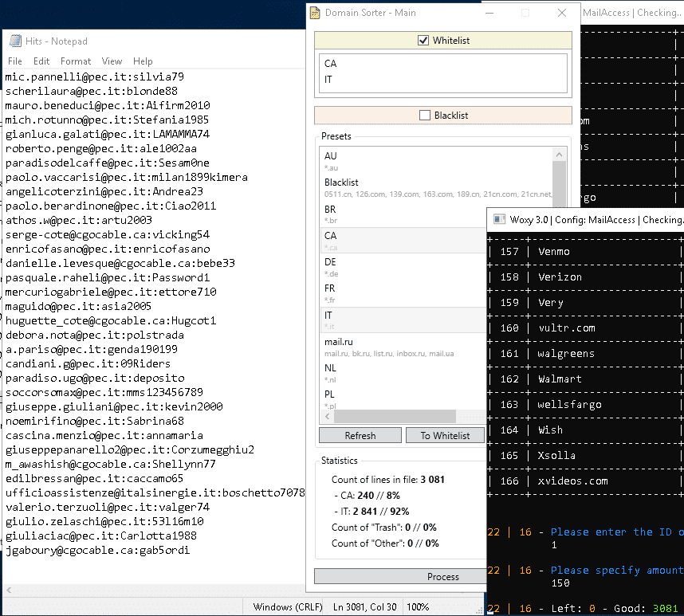This screenshot has width=684, height=616.
Task: Click the Domain Sorter window icon
Action: pos(316,13)
